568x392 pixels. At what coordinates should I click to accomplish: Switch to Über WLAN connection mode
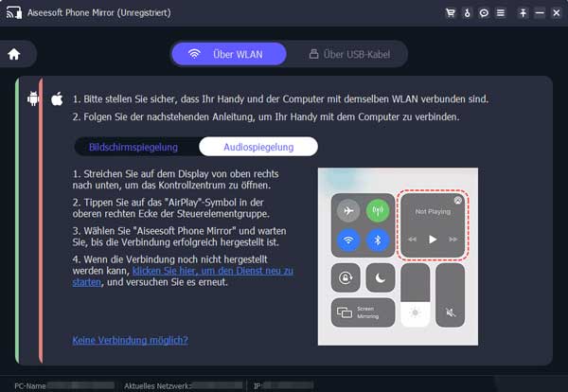click(x=224, y=54)
